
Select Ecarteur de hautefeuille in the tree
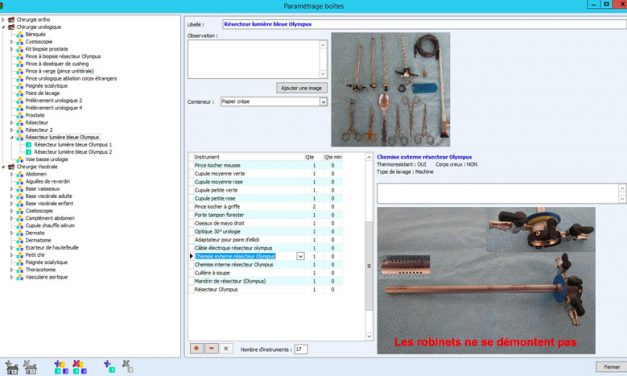tap(52, 248)
